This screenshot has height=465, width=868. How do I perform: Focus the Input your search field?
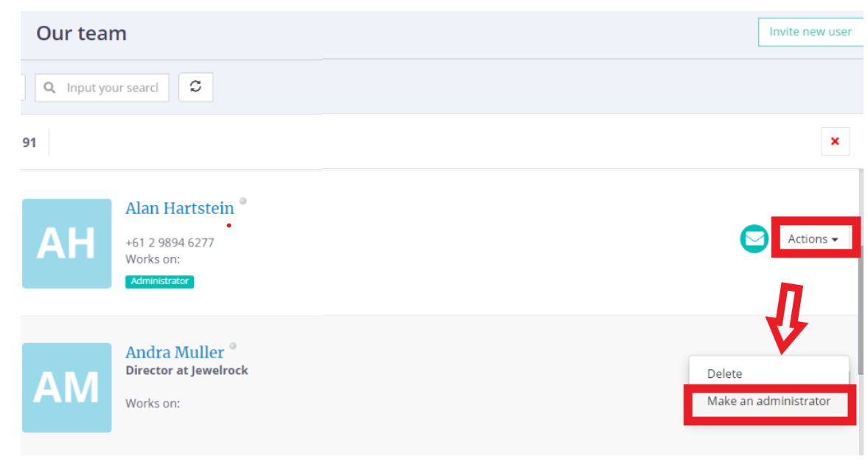[x=111, y=88]
